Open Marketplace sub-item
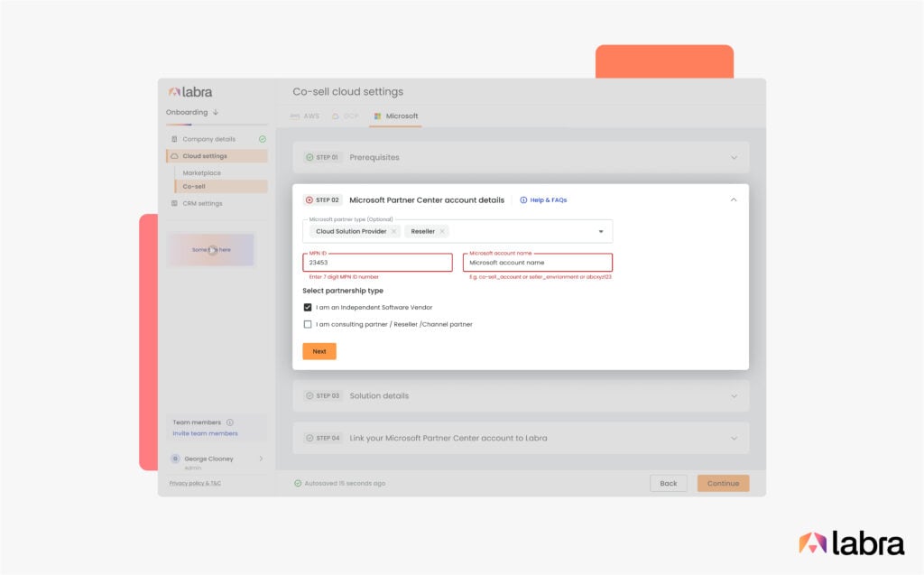Image resolution: width=924 pixels, height=575 pixels. 201,172
